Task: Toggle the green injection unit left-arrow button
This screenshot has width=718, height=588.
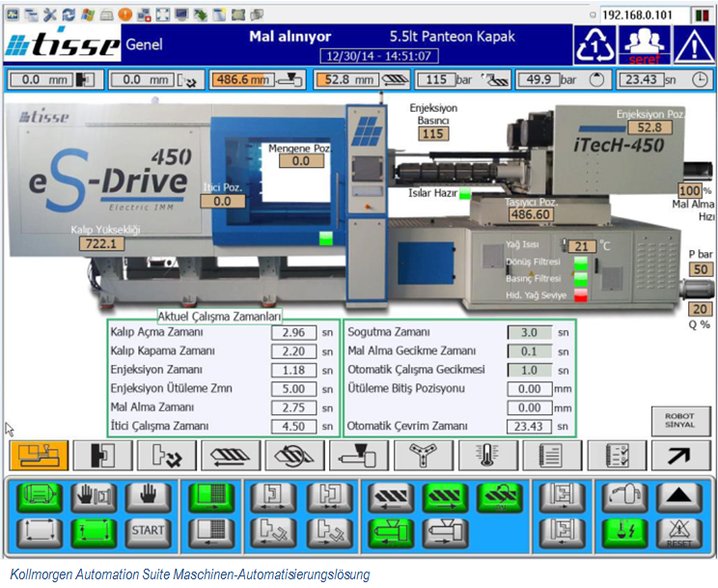Action: point(391,533)
